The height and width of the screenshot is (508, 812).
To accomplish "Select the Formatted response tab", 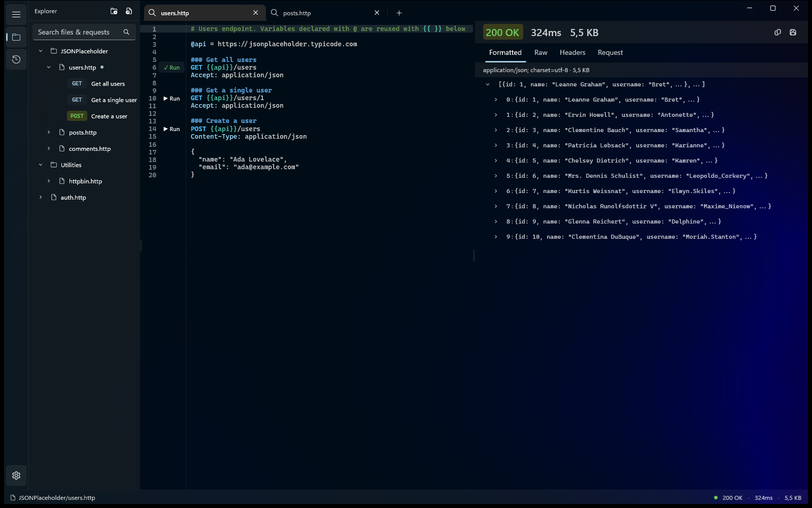I will click(505, 53).
